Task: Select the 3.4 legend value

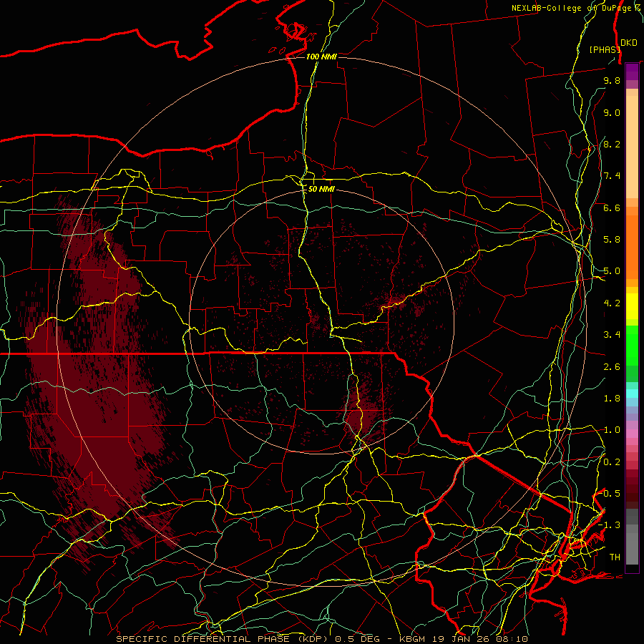Action: (x=612, y=335)
